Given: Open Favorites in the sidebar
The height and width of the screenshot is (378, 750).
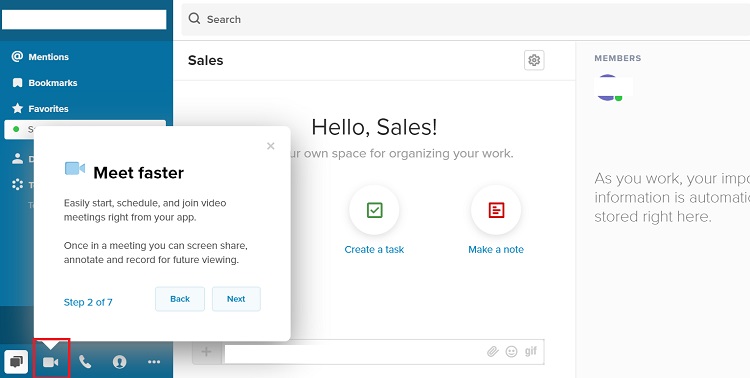Looking at the screenshot, I should tap(48, 109).
